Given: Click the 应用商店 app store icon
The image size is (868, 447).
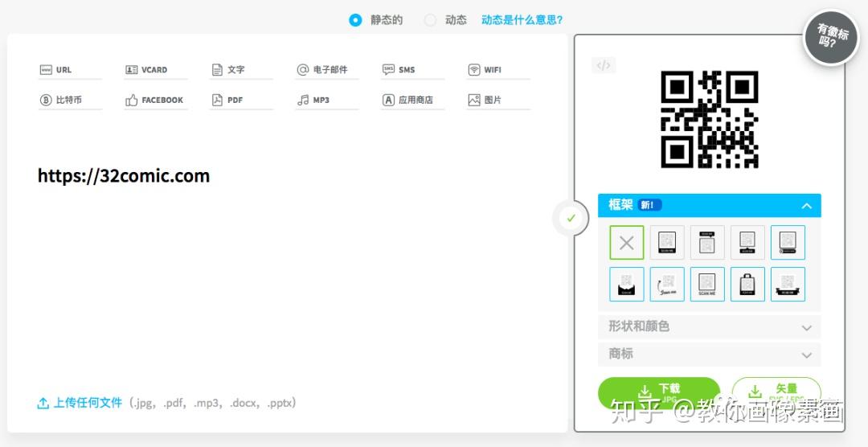Looking at the screenshot, I should tap(389, 100).
